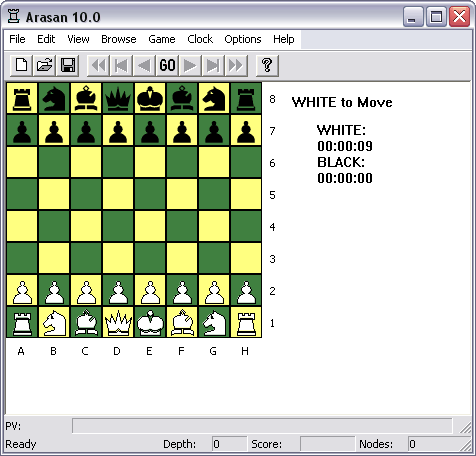Minimize the Arasan window
Screen dimensions: 476x456
[x=413, y=16]
